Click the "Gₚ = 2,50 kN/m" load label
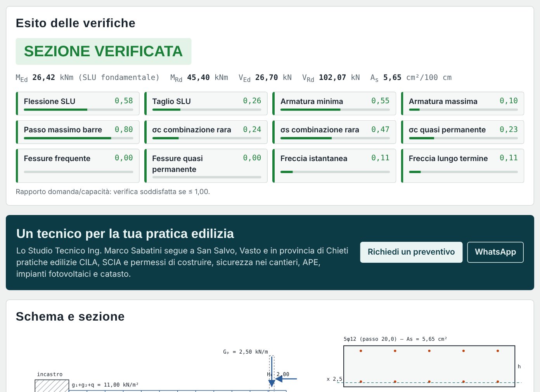540x392 pixels. click(x=246, y=352)
